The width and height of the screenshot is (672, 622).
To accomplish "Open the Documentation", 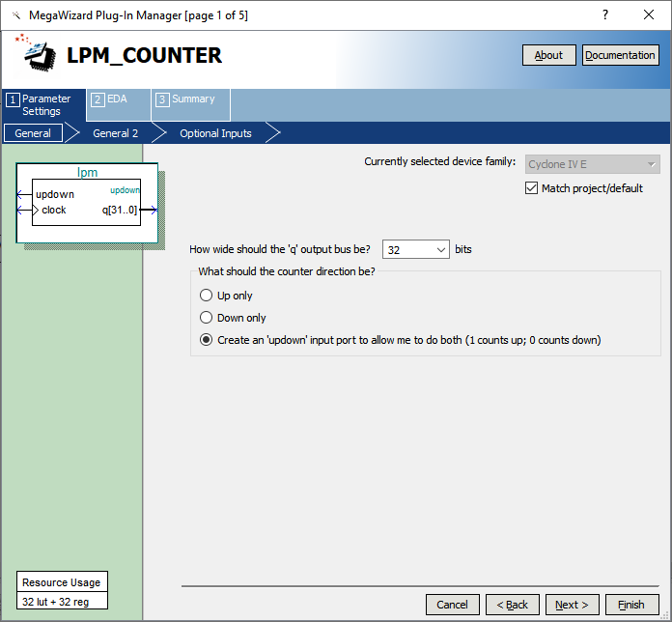I will 620,55.
